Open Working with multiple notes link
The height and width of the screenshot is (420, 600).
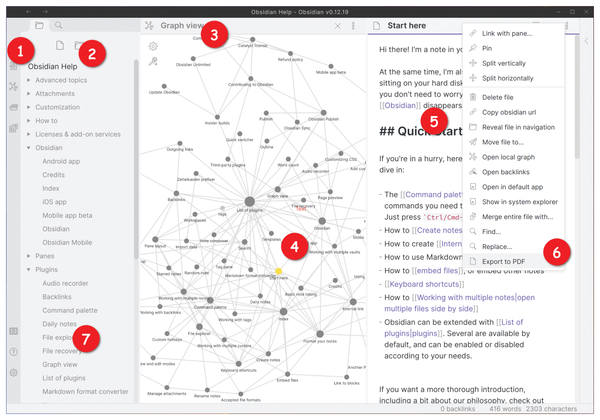459,303
